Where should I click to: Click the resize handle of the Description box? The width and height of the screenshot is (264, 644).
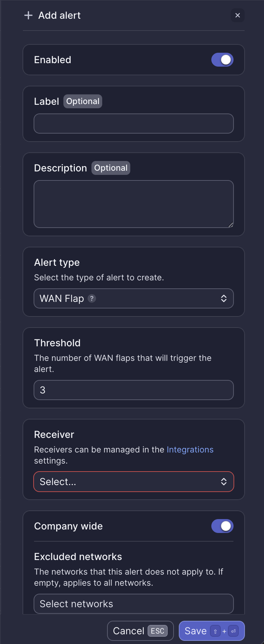pyautogui.click(x=230, y=224)
